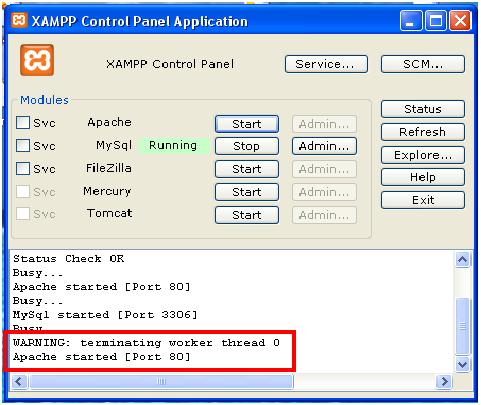Click the 'XAMPP Control Panel' heading text
481x405 pixels.
coord(170,64)
